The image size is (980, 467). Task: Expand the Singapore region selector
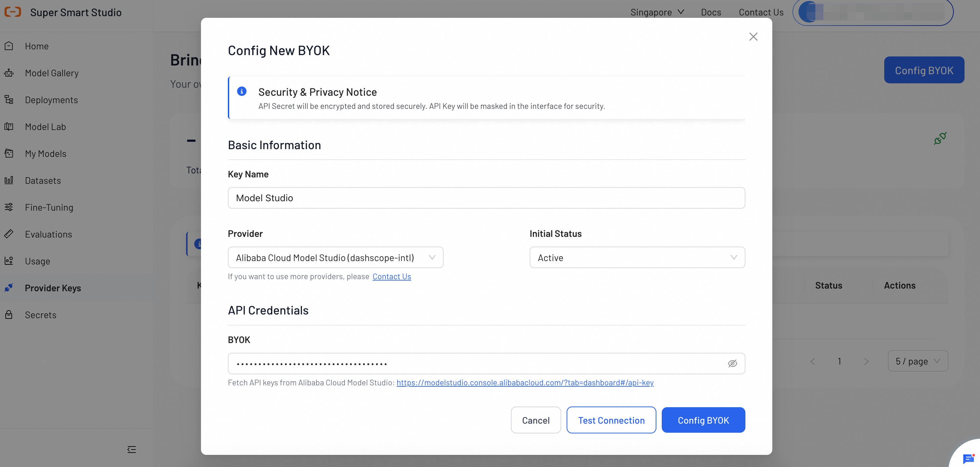[x=657, y=12]
